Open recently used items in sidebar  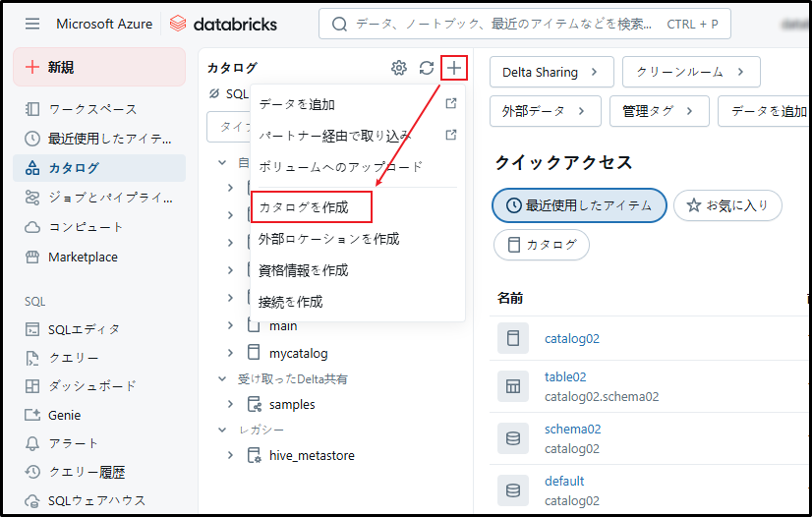point(99,139)
